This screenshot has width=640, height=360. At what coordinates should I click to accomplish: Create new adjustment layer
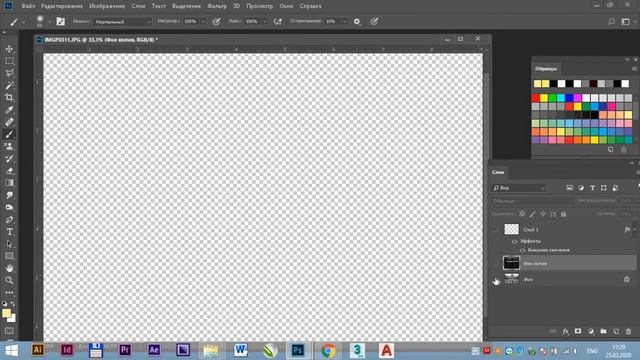[x=591, y=331]
